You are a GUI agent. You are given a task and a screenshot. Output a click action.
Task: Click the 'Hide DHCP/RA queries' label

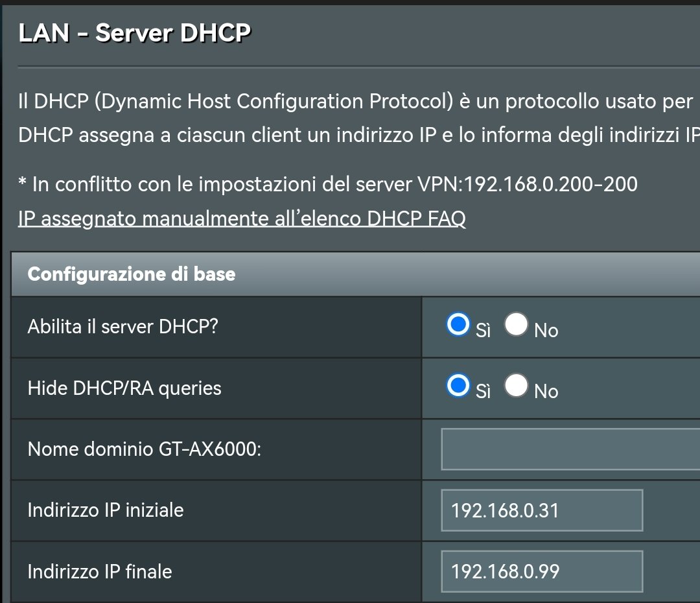[x=124, y=388]
